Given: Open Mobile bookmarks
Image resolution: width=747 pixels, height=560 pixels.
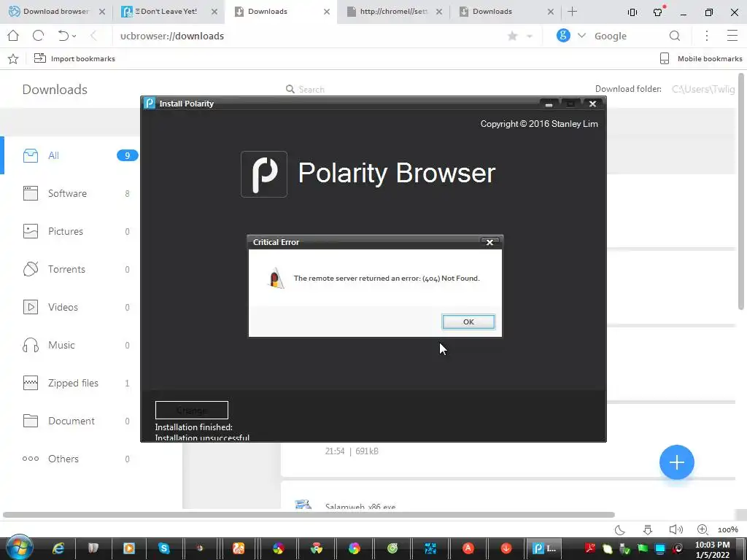Looking at the screenshot, I should click(701, 58).
